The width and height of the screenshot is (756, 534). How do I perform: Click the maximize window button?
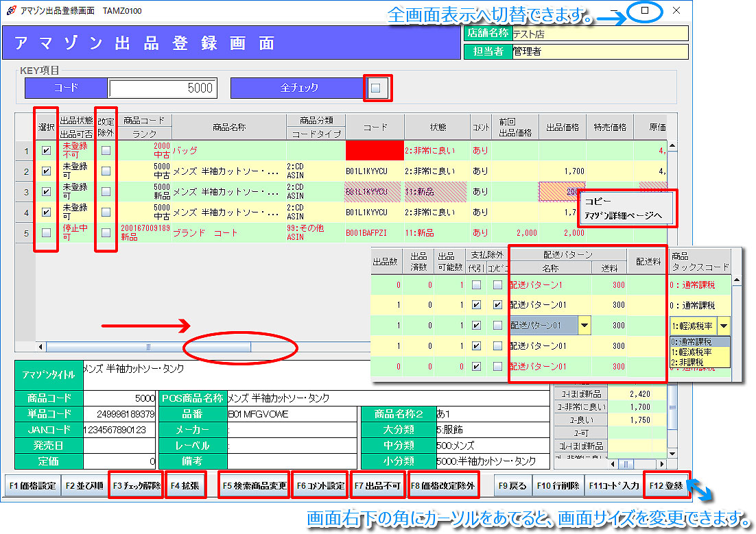pyautogui.click(x=645, y=11)
